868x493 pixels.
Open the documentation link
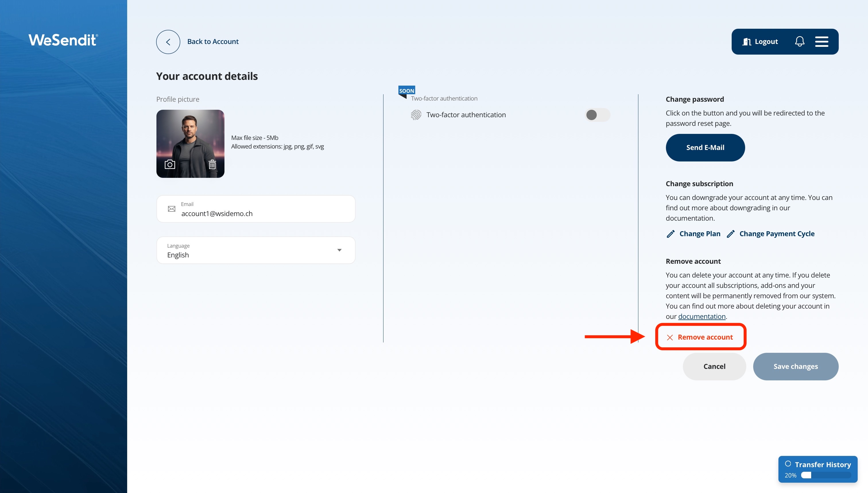coord(702,317)
